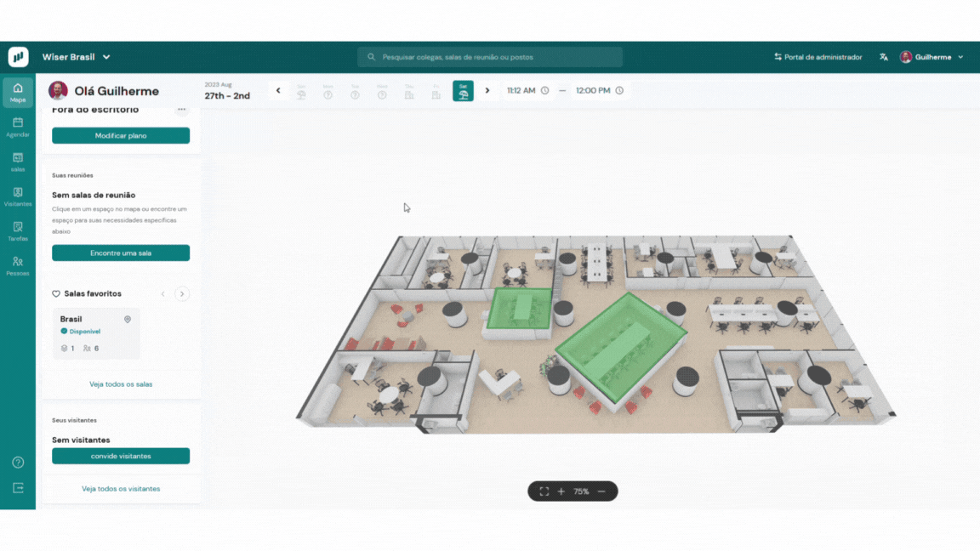This screenshot has width=980, height=551.
Task: Click the fullscreen map icon
Action: coord(544,491)
